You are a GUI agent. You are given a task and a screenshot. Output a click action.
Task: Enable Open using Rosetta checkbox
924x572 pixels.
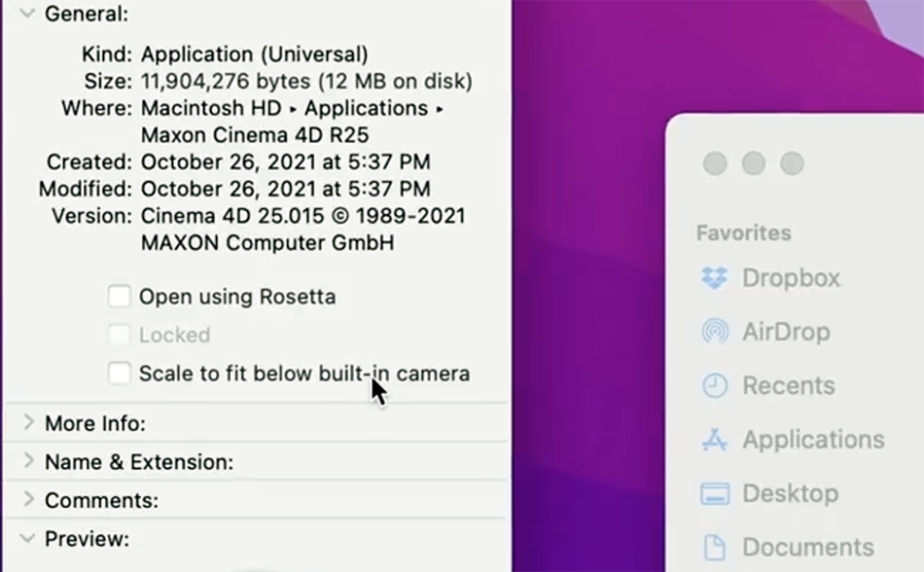[119, 297]
